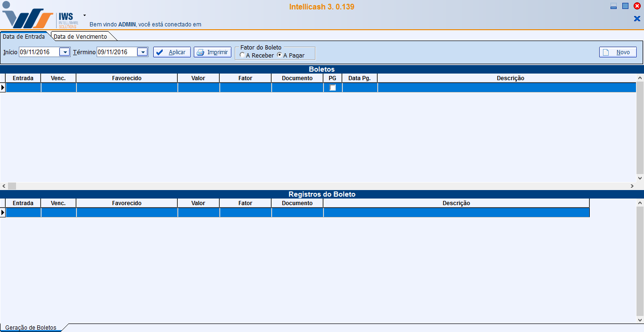Screen dimensions: 644x332
Task: Click Favorecido header in Registros do Boleto
Action: click(x=127, y=203)
